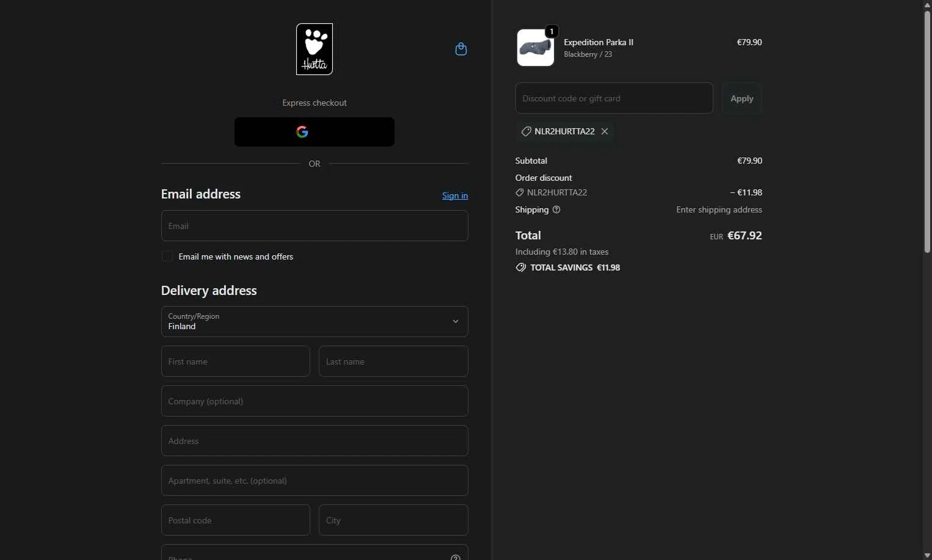Click the Shipping info question mark icon
932x560 pixels.
tap(556, 209)
